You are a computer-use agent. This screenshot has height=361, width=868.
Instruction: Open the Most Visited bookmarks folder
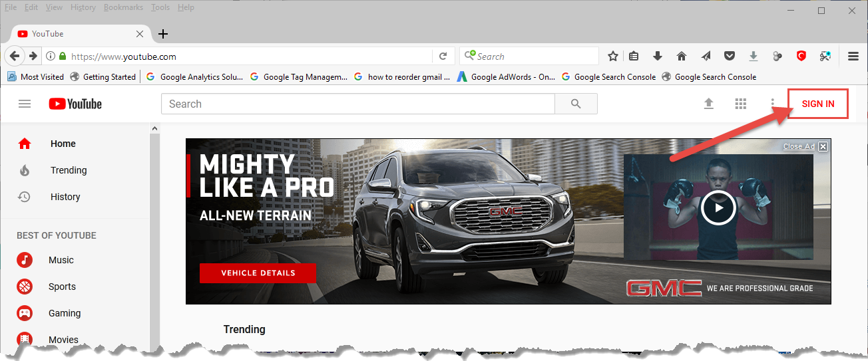coord(36,77)
